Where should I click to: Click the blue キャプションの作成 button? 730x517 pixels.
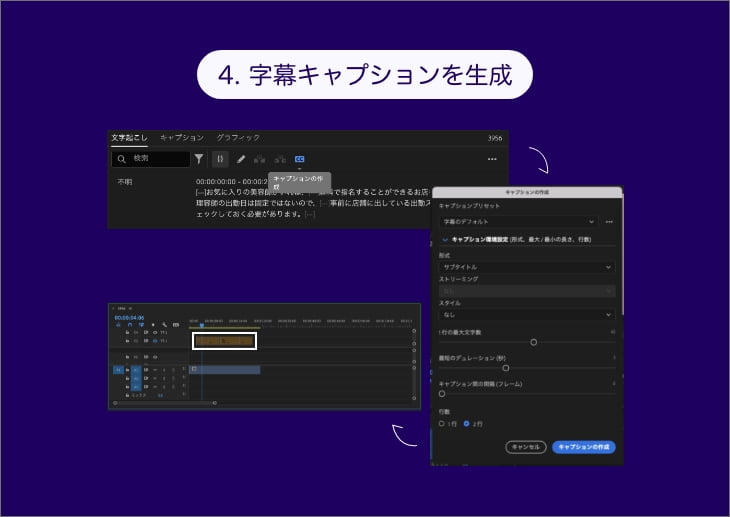click(x=583, y=447)
